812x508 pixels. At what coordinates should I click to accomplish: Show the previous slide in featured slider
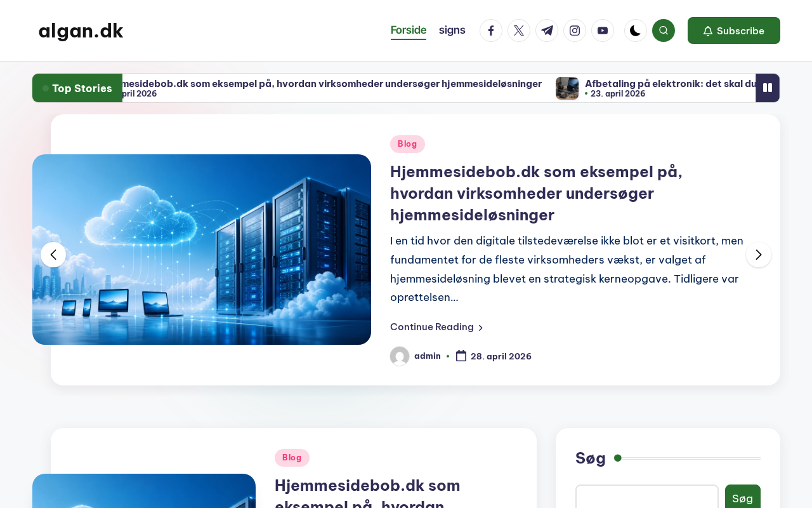pos(53,255)
